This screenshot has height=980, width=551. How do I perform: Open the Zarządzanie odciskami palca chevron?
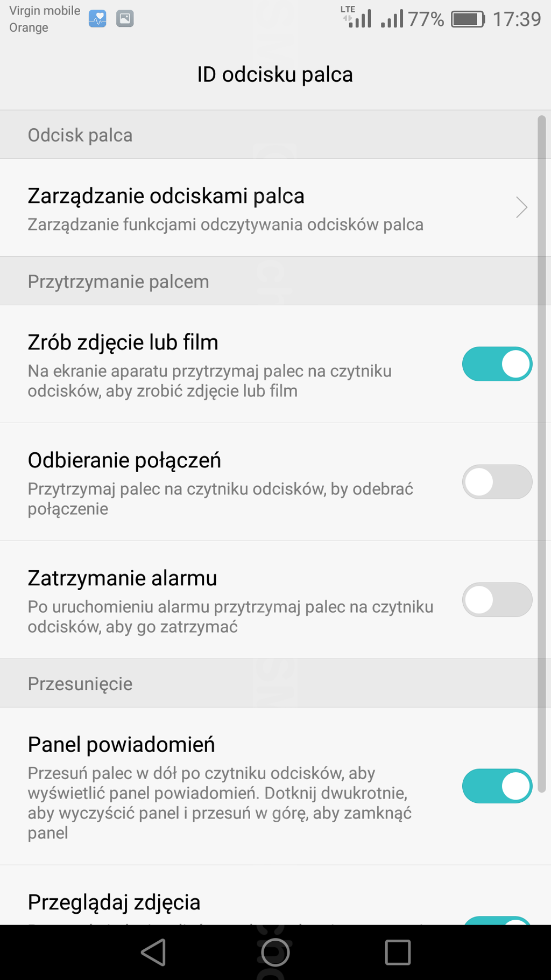pyautogui.click(x=521, y=207)
